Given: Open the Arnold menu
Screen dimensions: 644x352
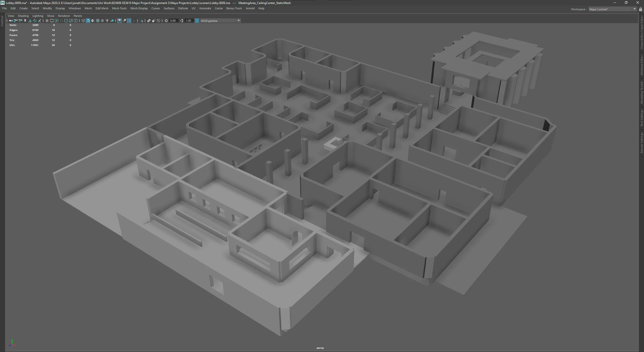Looking at the screenshot, I should coord(250,8).
